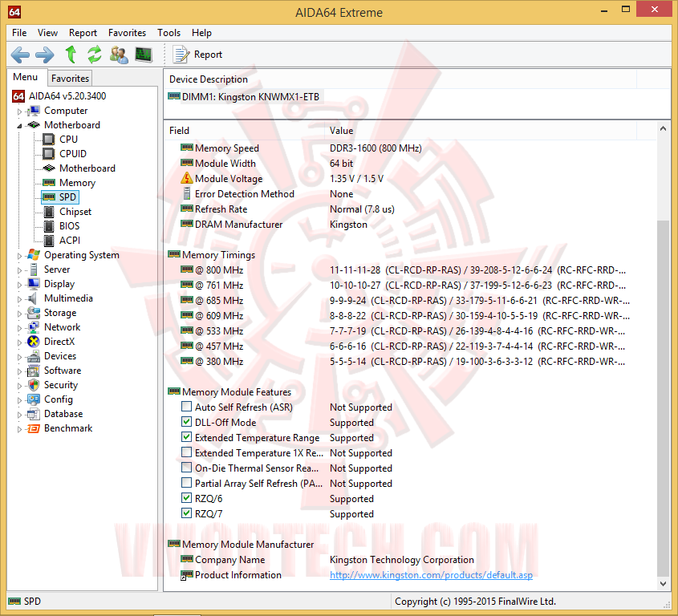Expand the Config node arrow
678x616 pixels.
click(x=19, y=400)
